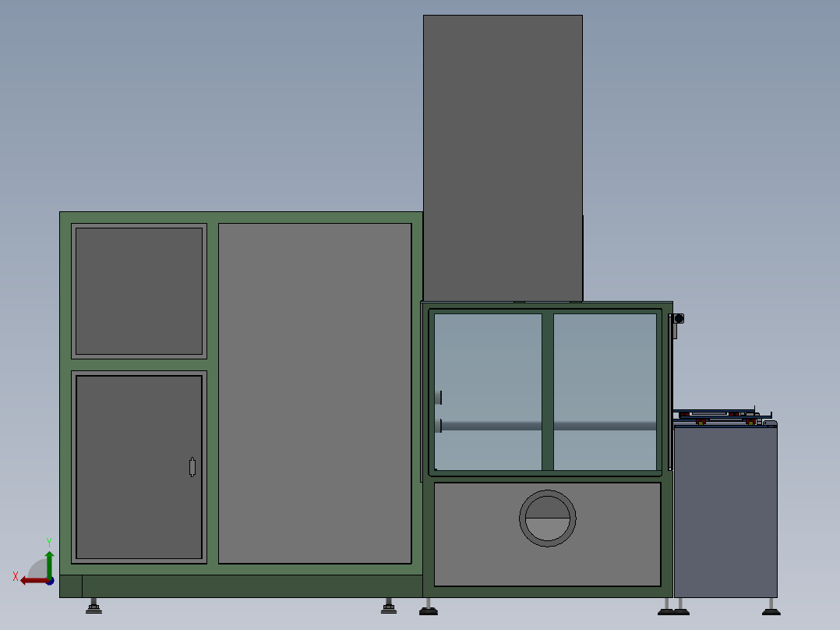This screenshot has width=840, height=630.
Task: Click the handle on the lower-left cabinet door
Action: pos(192,467)
